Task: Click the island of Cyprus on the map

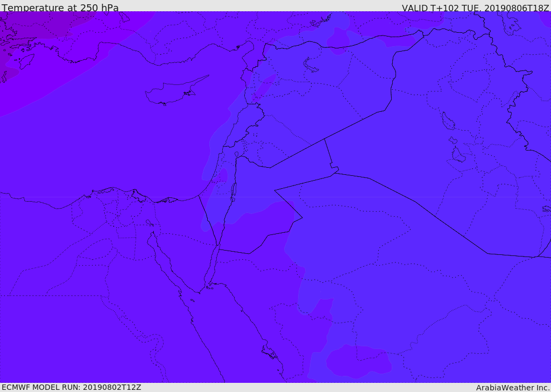Action: [x=176, y=91]
